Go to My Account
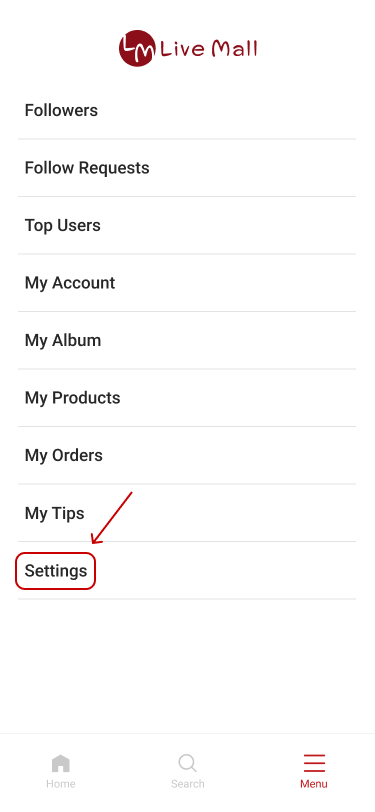375x812 pixels. [x=187, y=283]
